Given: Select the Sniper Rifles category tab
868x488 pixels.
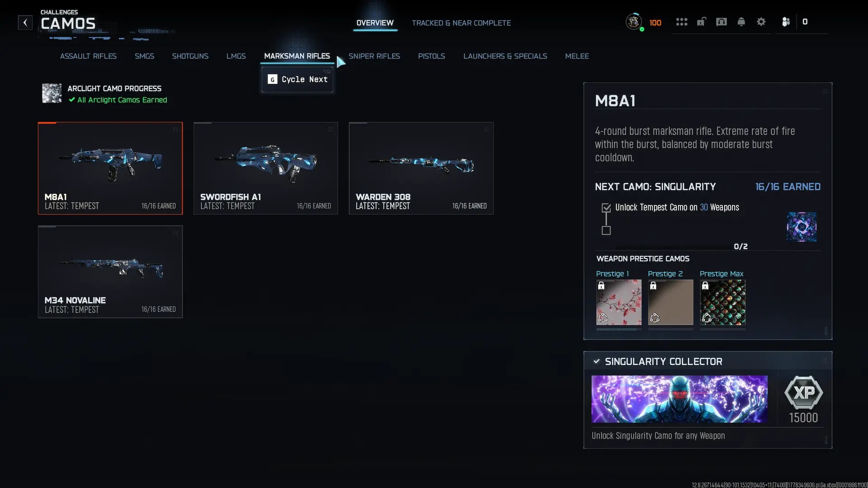Looking at the screenshot, I should point(374,56).
